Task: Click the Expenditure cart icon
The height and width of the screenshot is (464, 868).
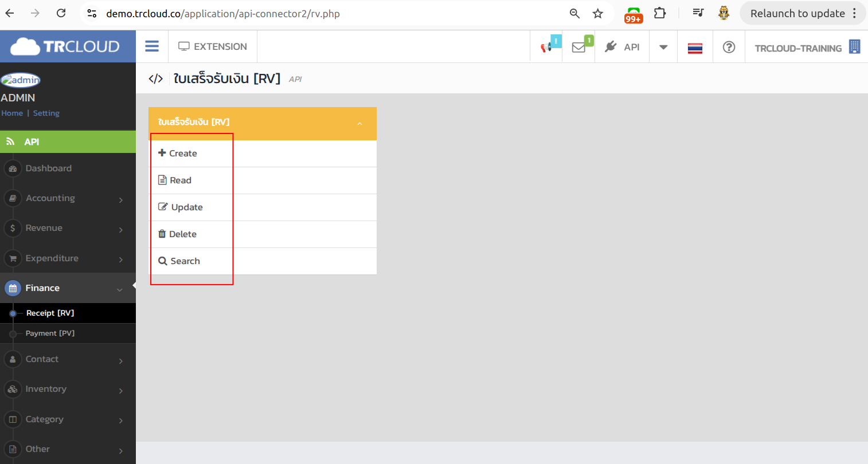Action: [13, 258]
